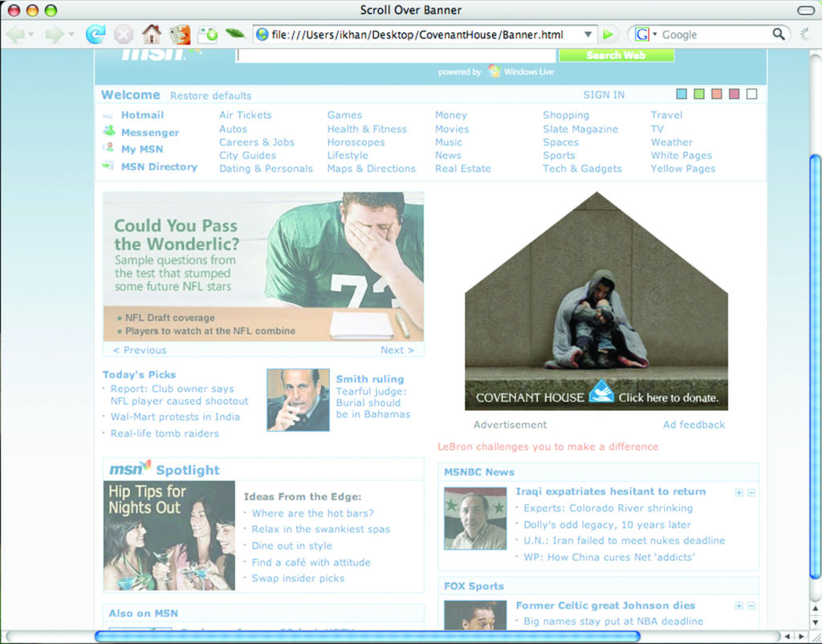Click the Hotmail envelope icon
Viewport: 822px width, 644px height.
108,115
